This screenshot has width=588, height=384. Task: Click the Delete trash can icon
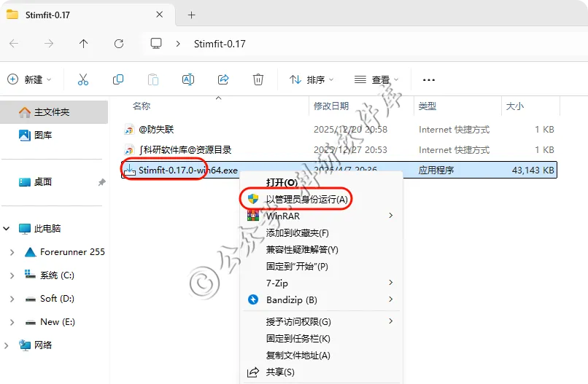258,79
